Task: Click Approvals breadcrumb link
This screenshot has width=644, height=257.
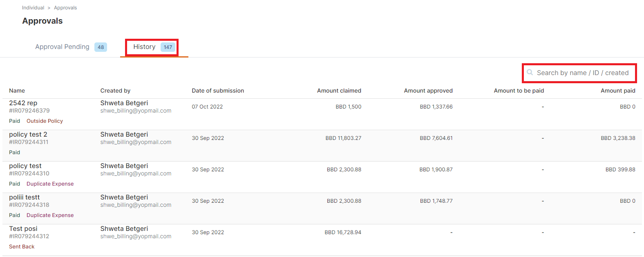Action: pyautogui.click(x=65, y=8)
